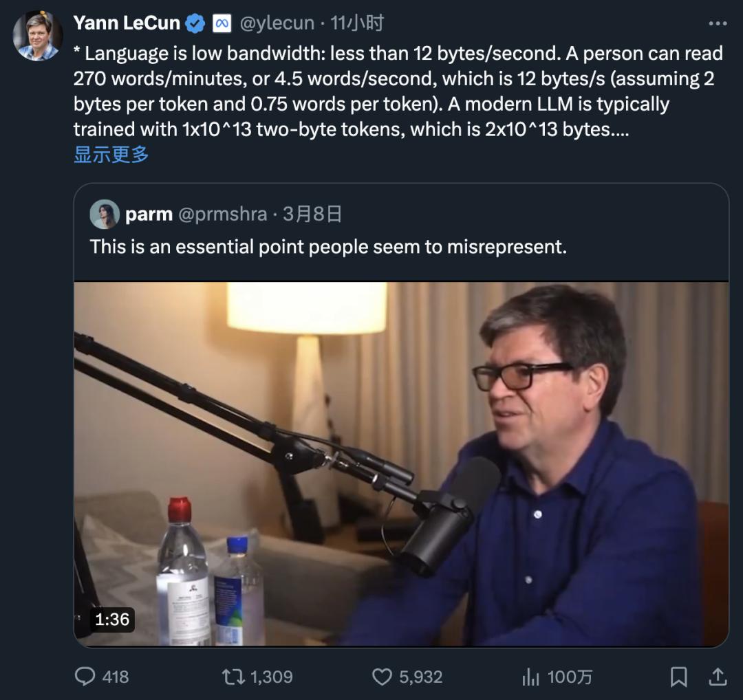
Task: Click the reply comment icon
Action: (x=85, y=677)
